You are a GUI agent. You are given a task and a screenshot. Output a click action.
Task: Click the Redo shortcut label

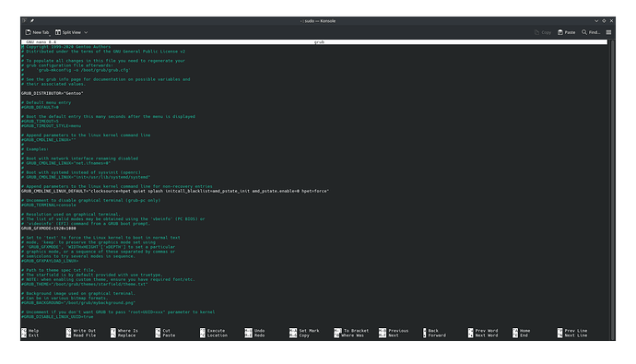point(259,335)
